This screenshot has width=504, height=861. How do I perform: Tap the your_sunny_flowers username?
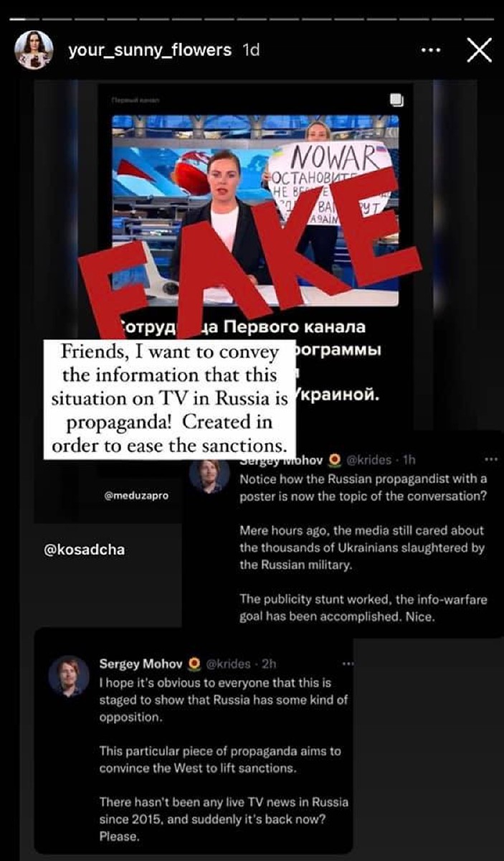pos(149,50)
